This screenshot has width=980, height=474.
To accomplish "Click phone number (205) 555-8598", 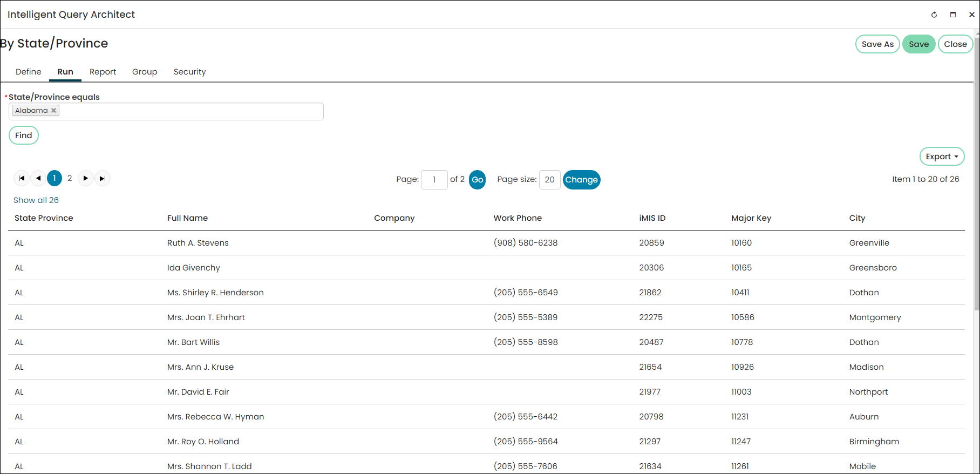I will coord(526,342).
